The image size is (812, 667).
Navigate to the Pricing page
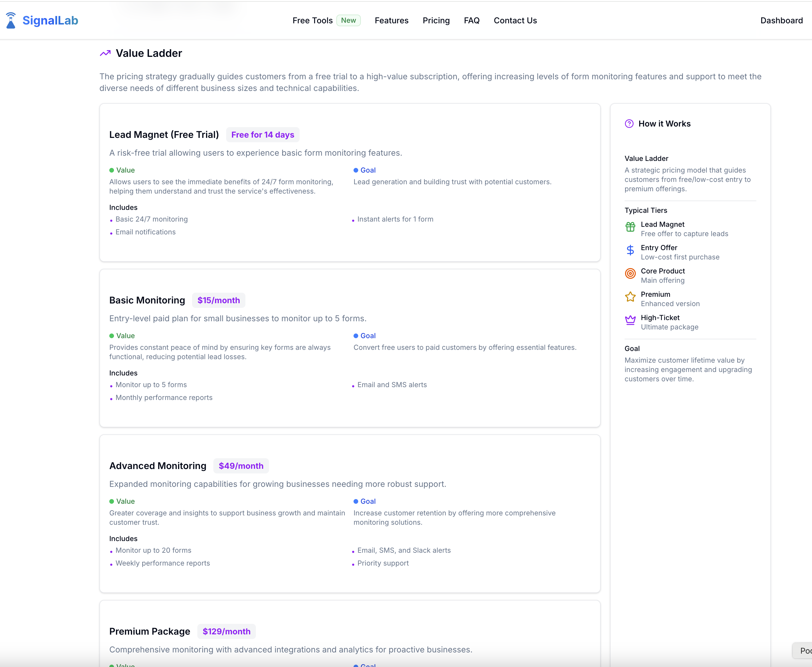[436, 20]
